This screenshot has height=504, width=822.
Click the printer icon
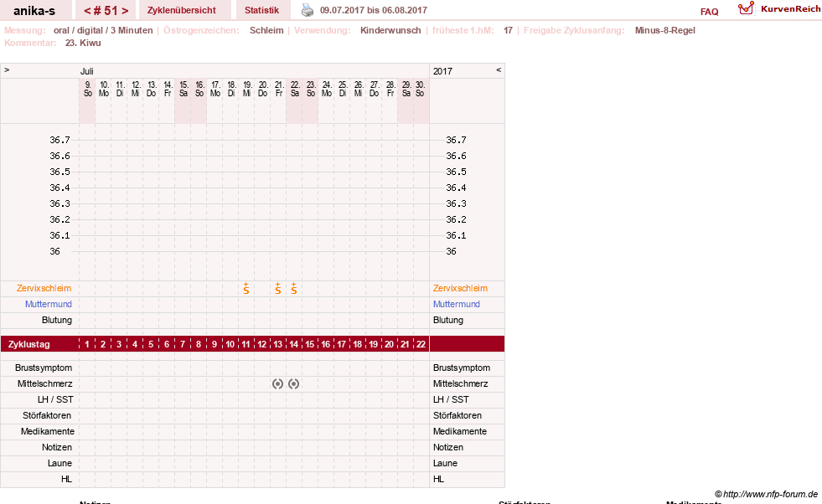pyautogui.click(x=308, y=10)
